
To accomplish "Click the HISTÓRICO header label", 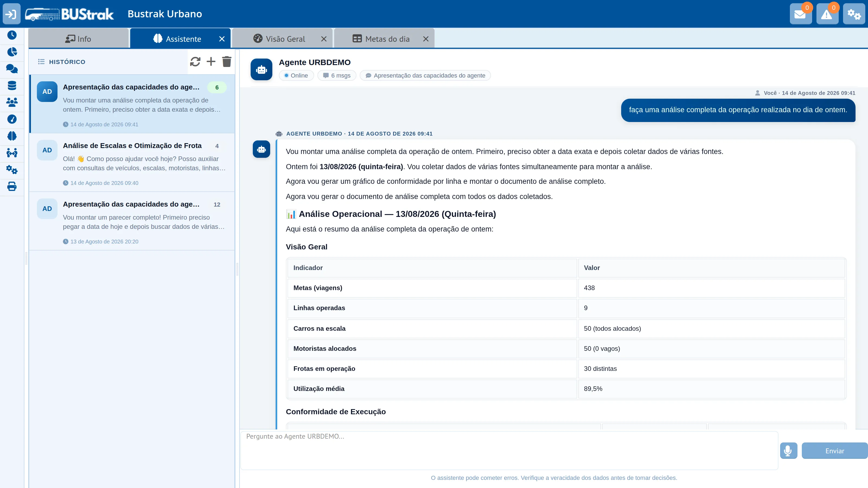I will [67, 62].
